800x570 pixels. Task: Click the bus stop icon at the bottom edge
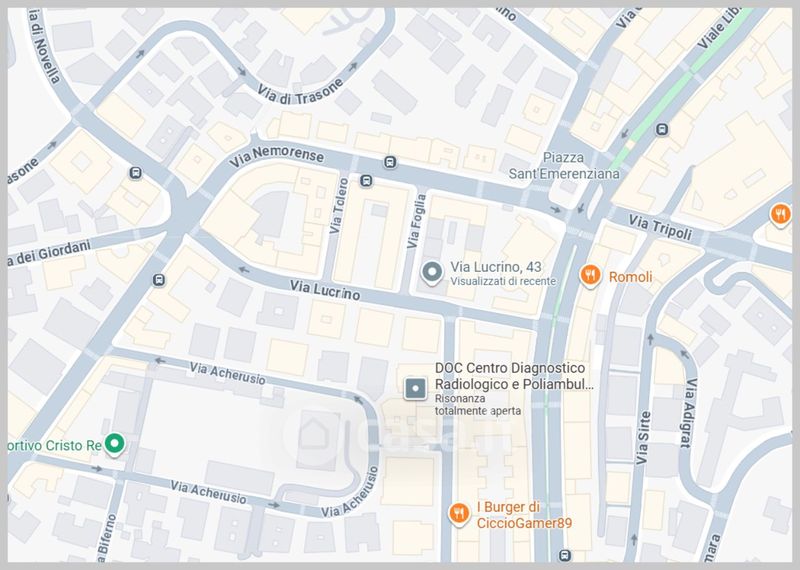[x=564, y=555]
